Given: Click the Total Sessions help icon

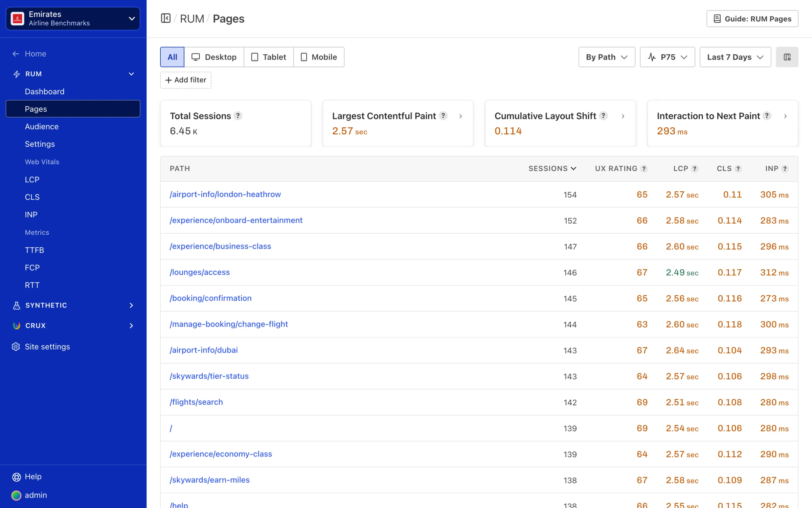Looking at the screenshot, I should click(238, 116).
